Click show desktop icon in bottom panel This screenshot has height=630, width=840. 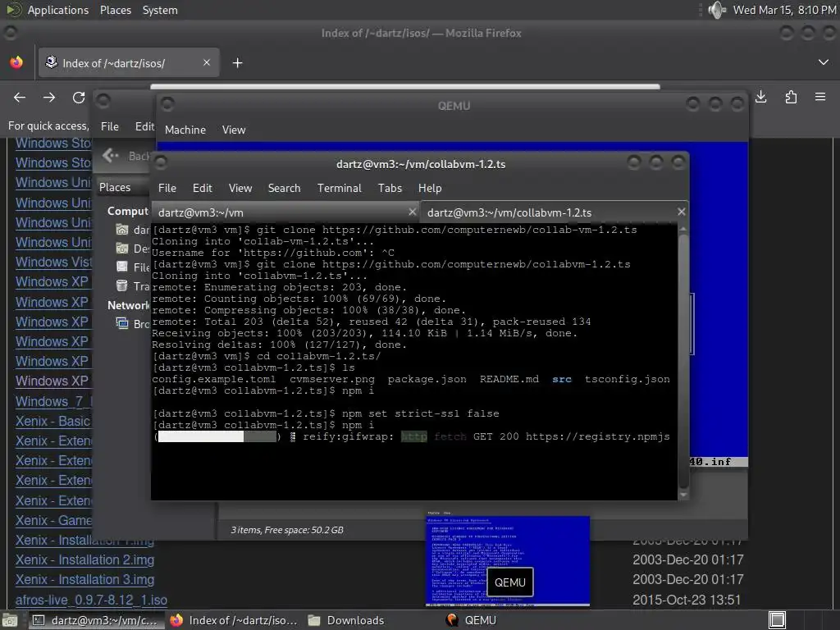tap(10, 620)
